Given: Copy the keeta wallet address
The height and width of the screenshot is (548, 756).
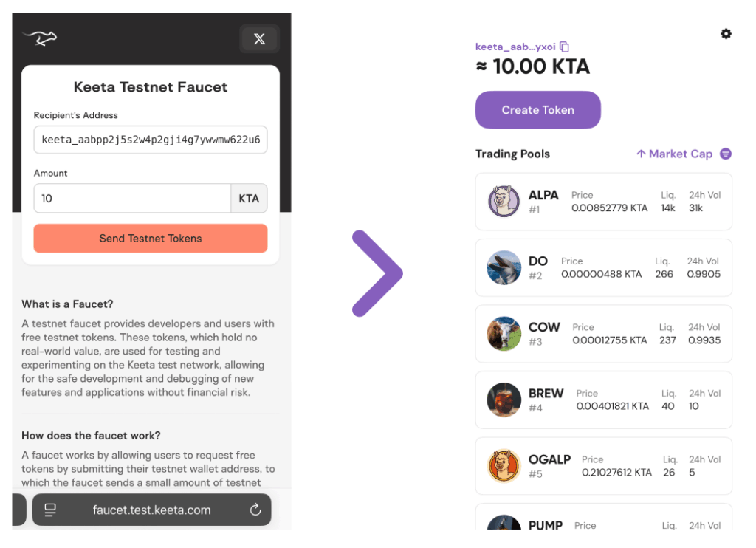Looking at the screenshot, I should pos(565,47).
